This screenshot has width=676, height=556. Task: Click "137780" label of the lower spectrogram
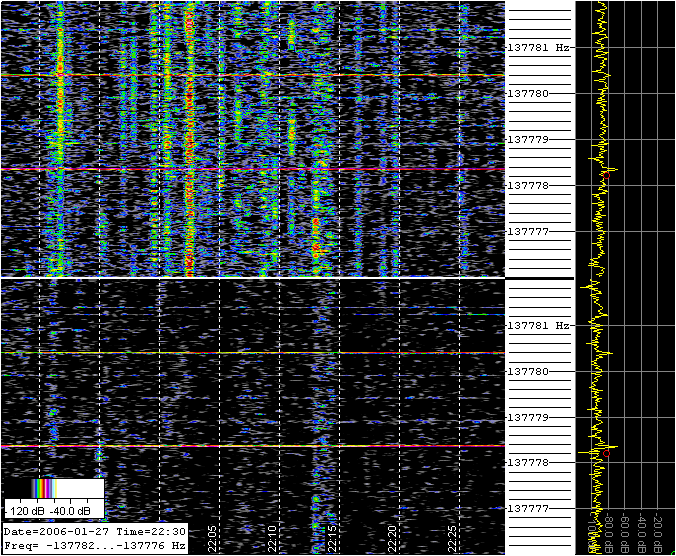[529, 372]
